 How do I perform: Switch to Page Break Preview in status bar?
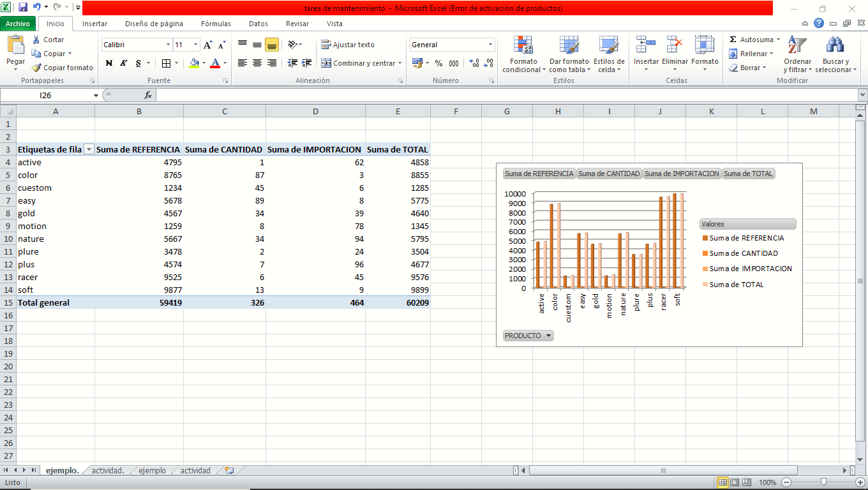[747, 482]
